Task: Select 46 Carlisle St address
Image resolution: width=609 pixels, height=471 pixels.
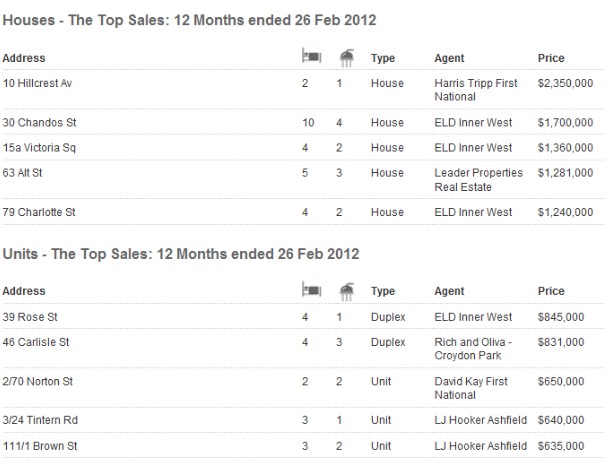Action: point(36,342)
